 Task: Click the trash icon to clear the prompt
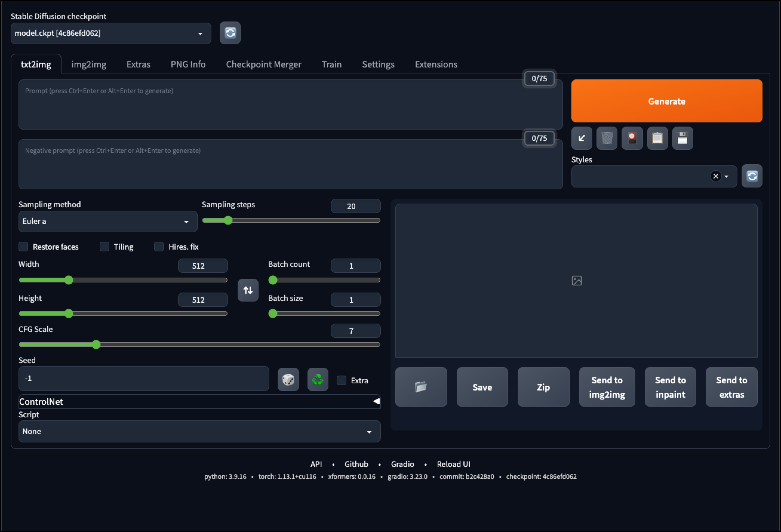tap(607, 138)
